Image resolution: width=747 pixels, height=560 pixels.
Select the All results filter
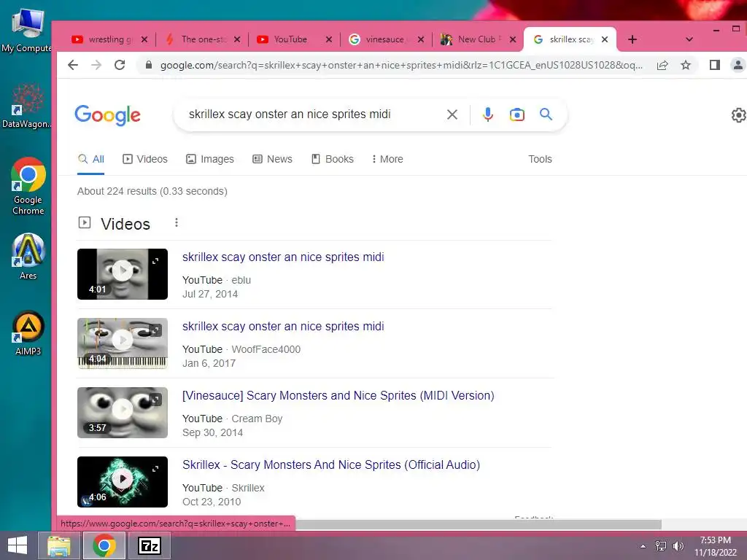click(x=91, y=159)
